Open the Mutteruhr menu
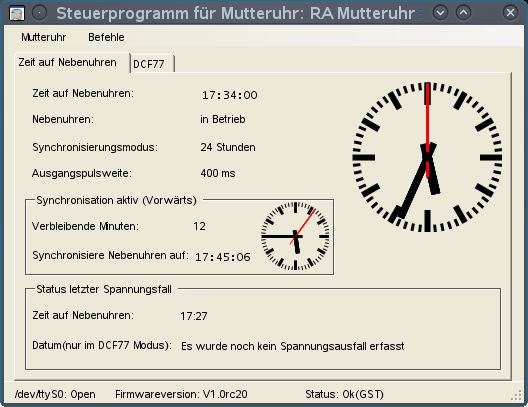The width and height of the screenshot is (528, 407). tap(43, 37)
